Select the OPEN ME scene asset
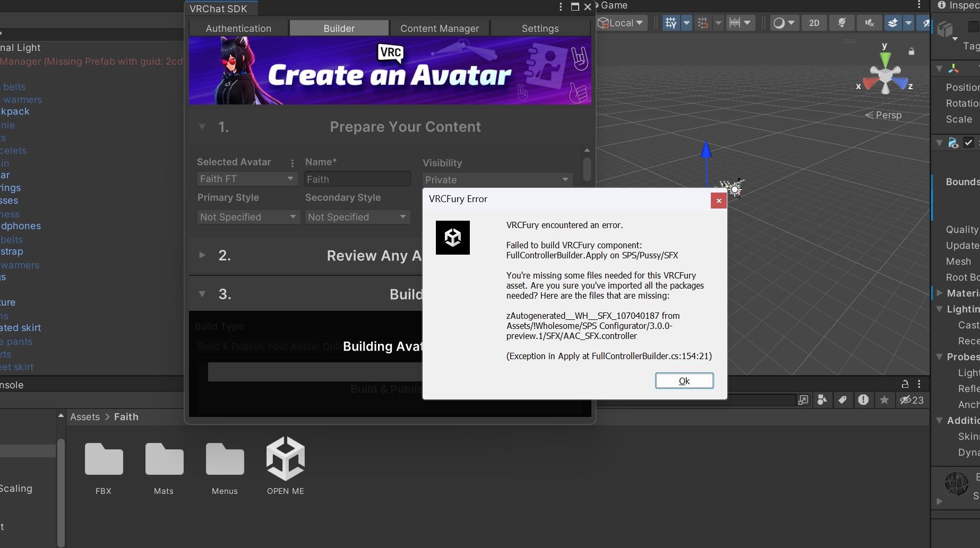Viewport: 980px width, 548px height. coord(286,466)
